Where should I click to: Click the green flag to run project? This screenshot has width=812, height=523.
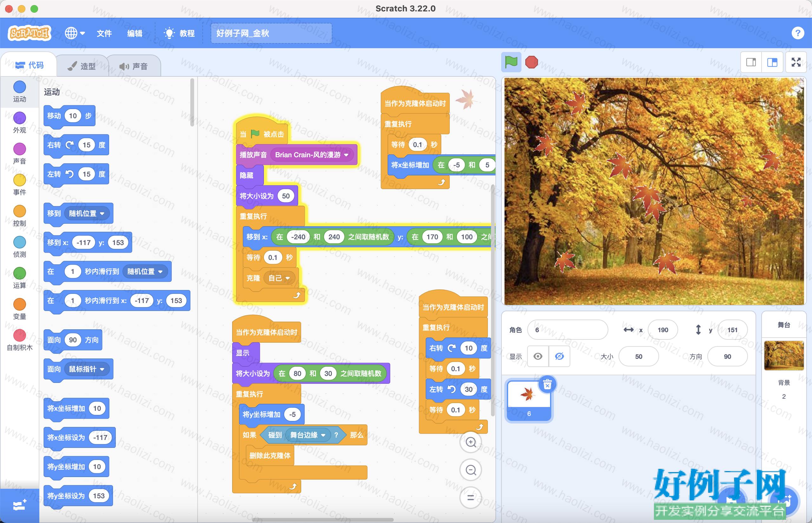pyautogui.click(x=511, y=62)
